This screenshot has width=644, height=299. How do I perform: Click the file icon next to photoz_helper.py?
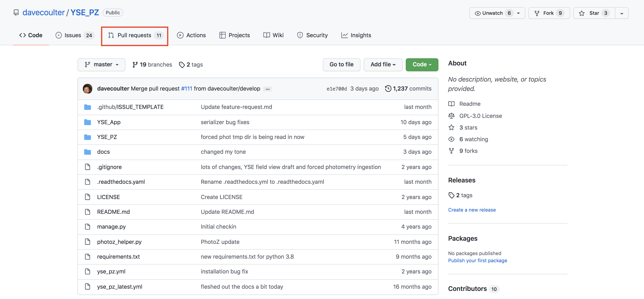(88, 242)
